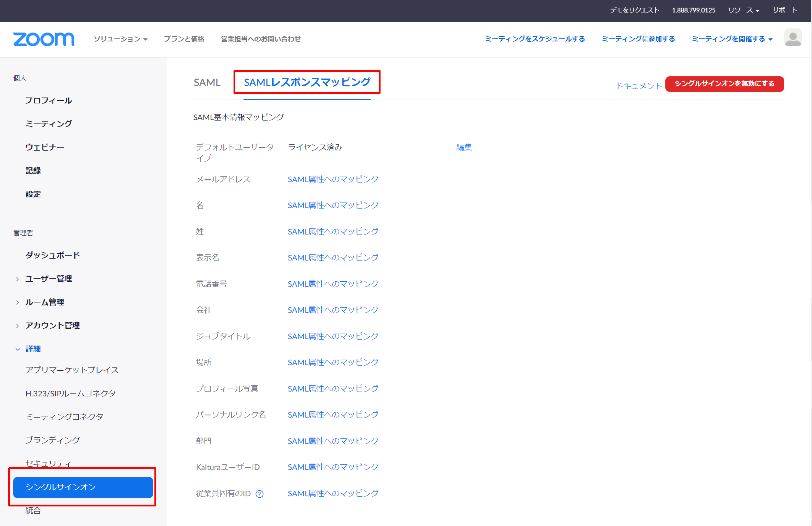Image resolution: width=812 pixels, height=526 pixels.
Task: Click the phone number 1.888.799.0125
Action: pyautogui.click(x=694, y=10)
